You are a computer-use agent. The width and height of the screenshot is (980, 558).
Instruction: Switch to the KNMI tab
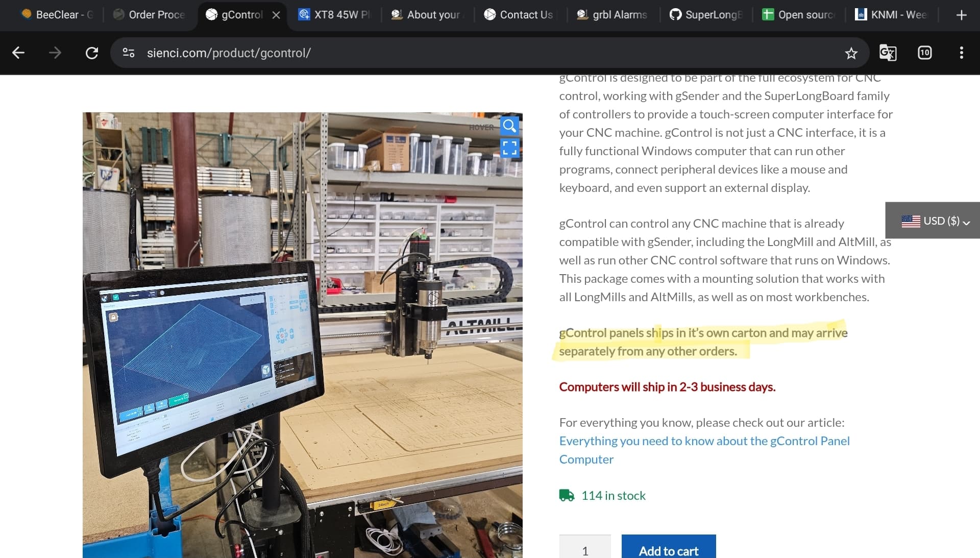coord(891,15)
